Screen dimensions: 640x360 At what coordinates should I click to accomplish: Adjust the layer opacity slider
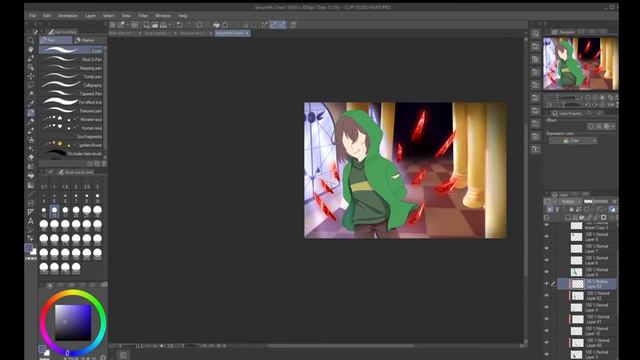click(x=597, y=202)
